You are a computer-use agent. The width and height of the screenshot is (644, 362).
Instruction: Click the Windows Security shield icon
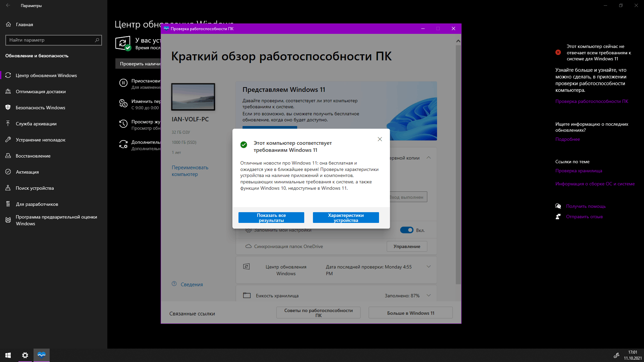pyautogui.click(x=8, y=108)
